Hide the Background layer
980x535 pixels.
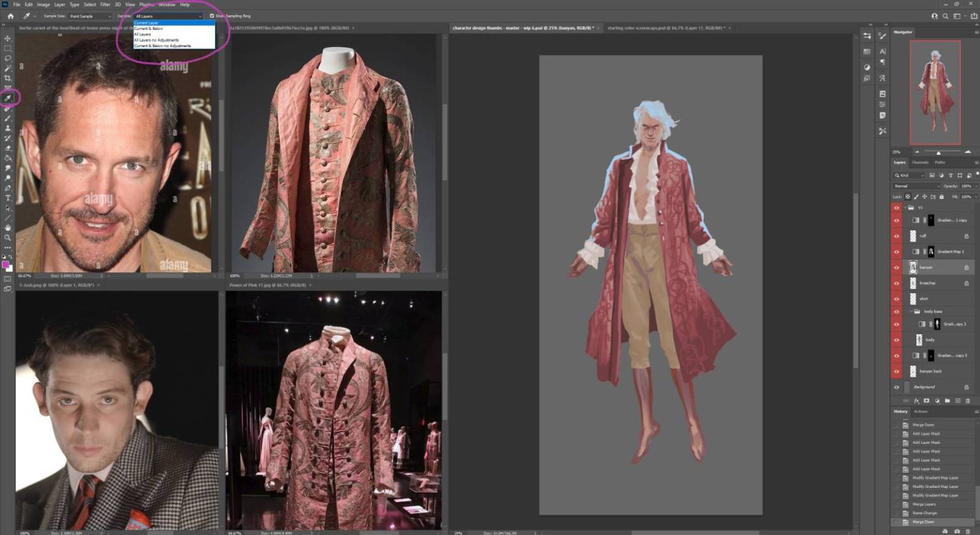(896, 387)
